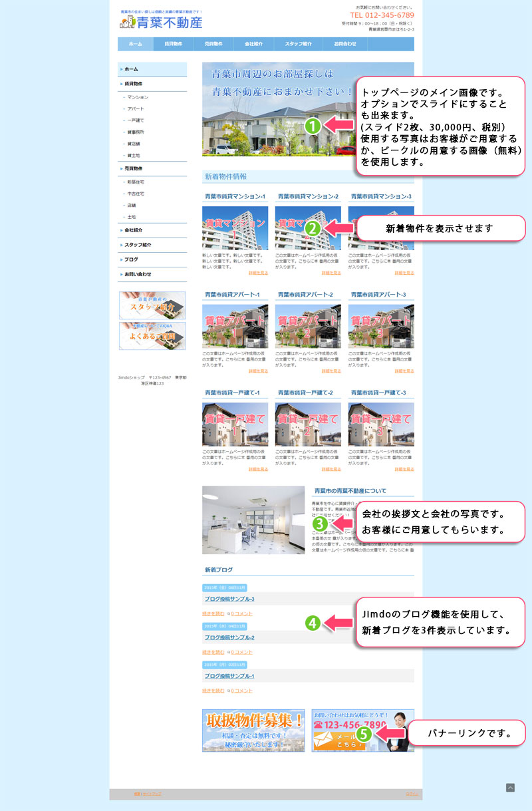Click 詳細を見る under 青葉市賃貸アパート-1
This screenshot has width=532, height=811.
tap(258, 371)
